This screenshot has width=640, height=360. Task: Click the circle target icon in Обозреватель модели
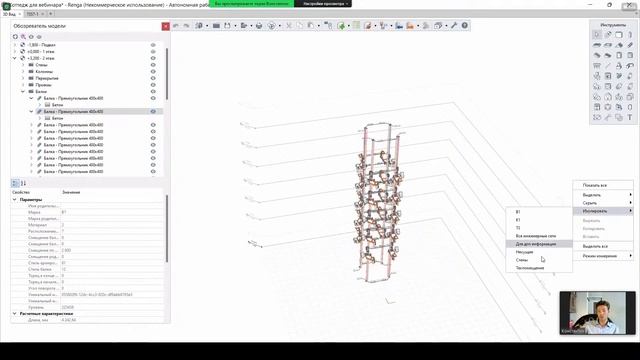16,37
